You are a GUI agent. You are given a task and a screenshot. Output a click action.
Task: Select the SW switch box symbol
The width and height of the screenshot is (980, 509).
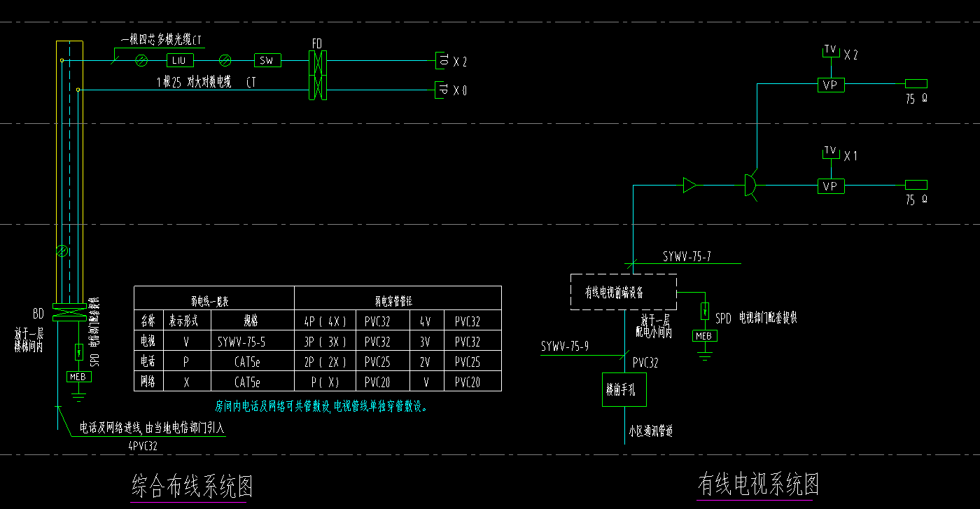coord(267,61)
